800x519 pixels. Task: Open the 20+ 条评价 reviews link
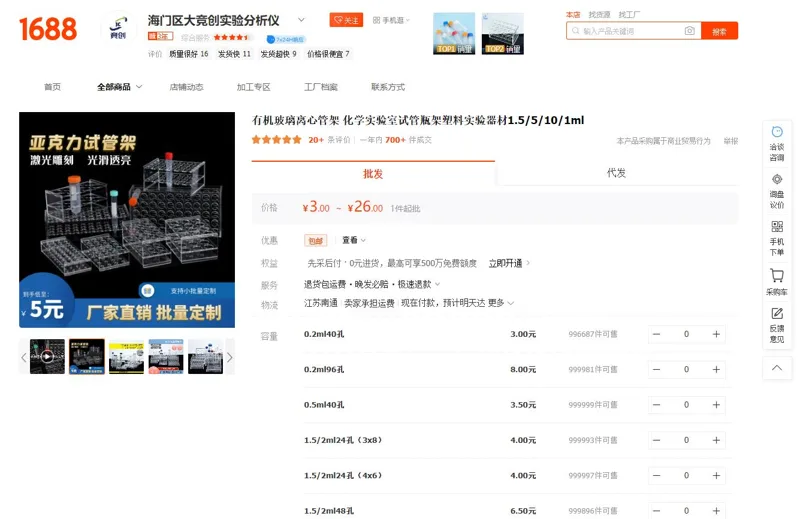point(329,140)
